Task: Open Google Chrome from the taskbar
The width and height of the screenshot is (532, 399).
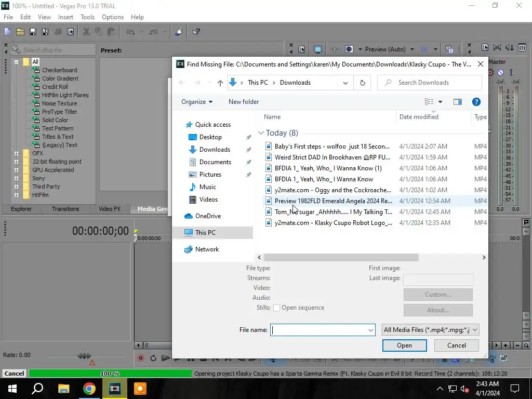Action: pos(89,389)
